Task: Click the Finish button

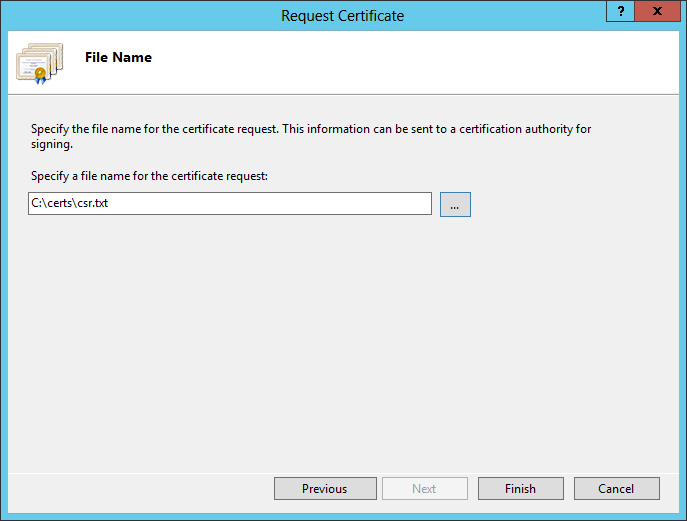Action: (520, 488)
